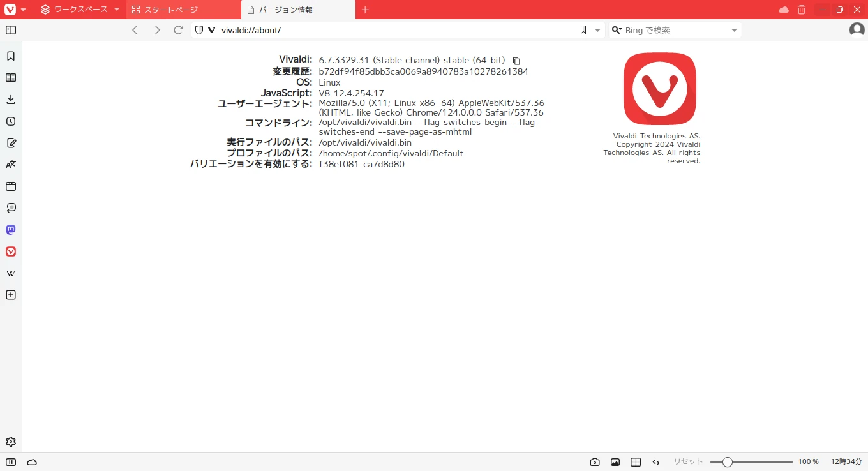Click the リセット zoom reset button
The image size is (868, 471).
click(x=688, y=461)
